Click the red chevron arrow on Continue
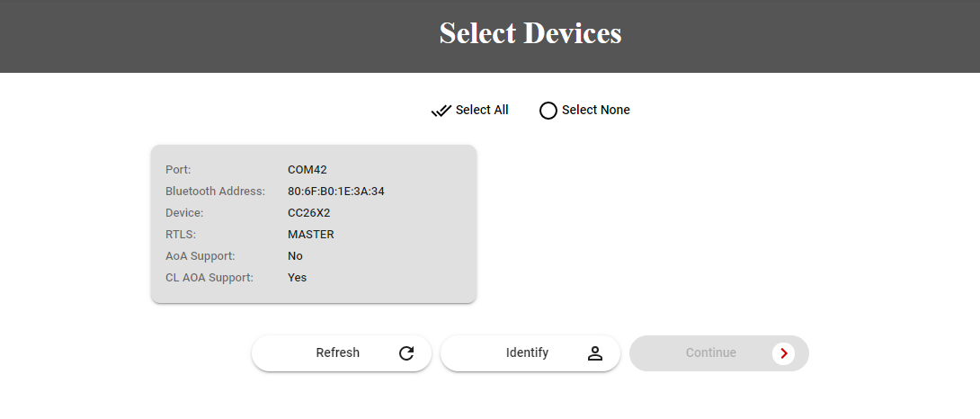This screenshot has height=419, width=980. [783, 353]
